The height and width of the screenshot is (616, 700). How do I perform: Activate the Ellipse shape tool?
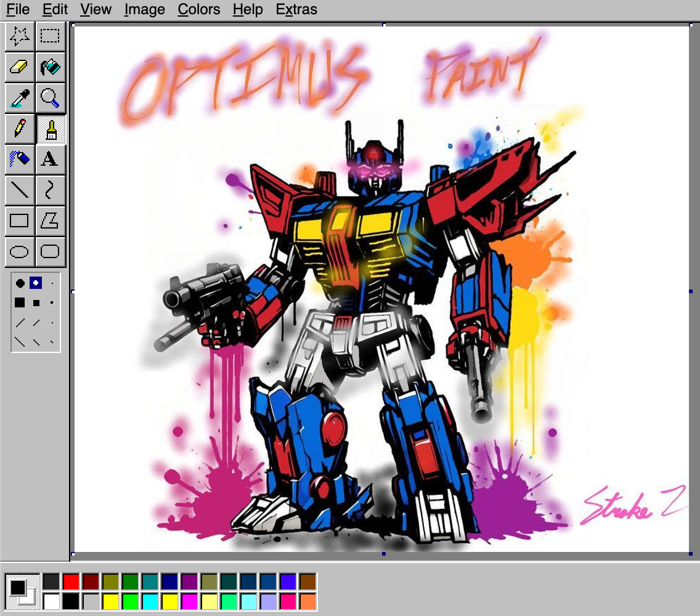(x=19, y=251)
